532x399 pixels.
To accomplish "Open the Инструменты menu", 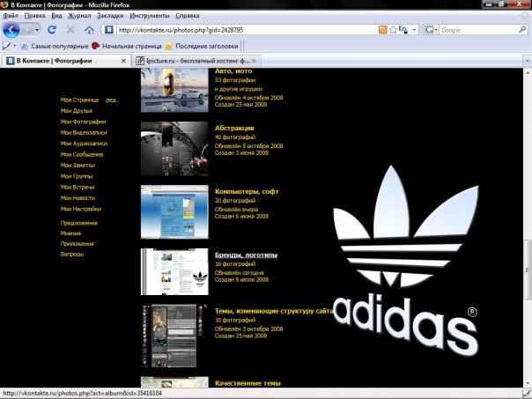I will pyautogui.click(x=150, y=16).
